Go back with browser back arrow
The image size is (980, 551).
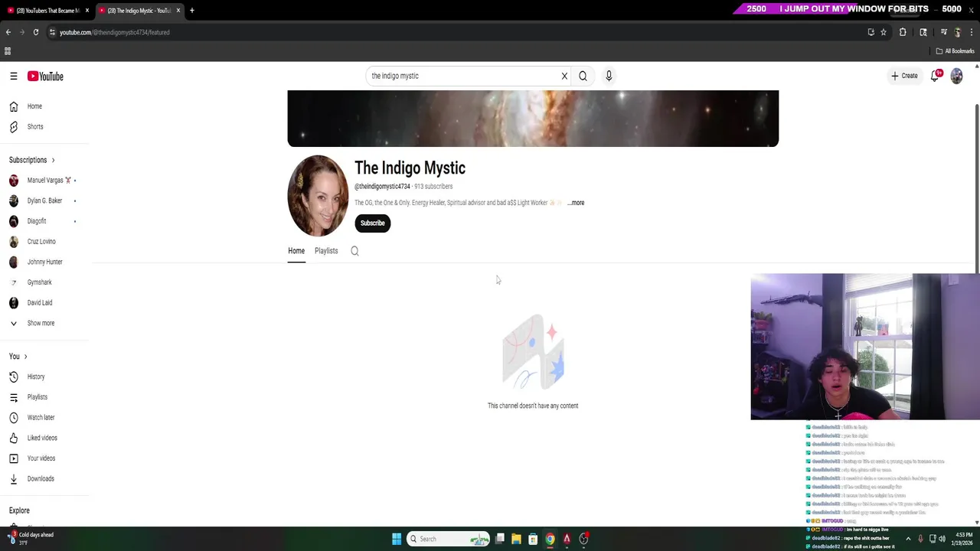(x=8, y=32)
